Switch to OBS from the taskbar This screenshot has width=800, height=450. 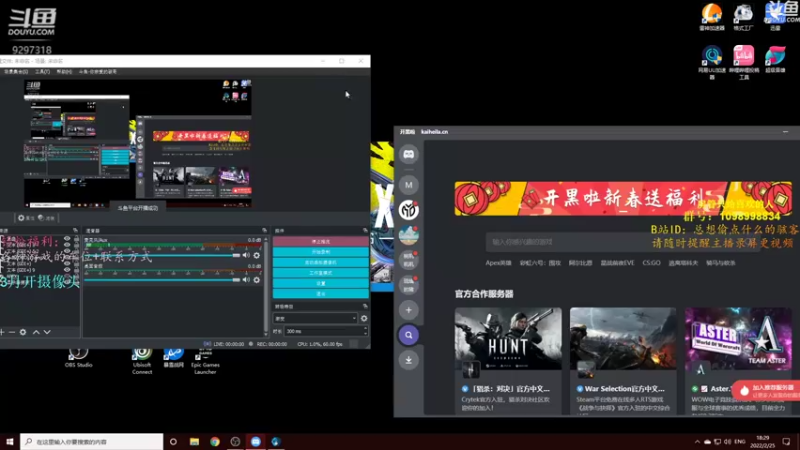pos(235,441)
